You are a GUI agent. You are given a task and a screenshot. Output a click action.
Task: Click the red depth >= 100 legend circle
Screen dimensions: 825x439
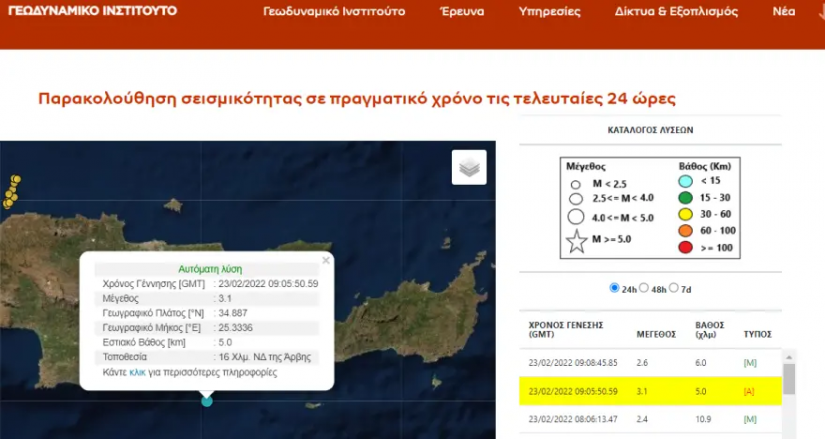(685, 247)
